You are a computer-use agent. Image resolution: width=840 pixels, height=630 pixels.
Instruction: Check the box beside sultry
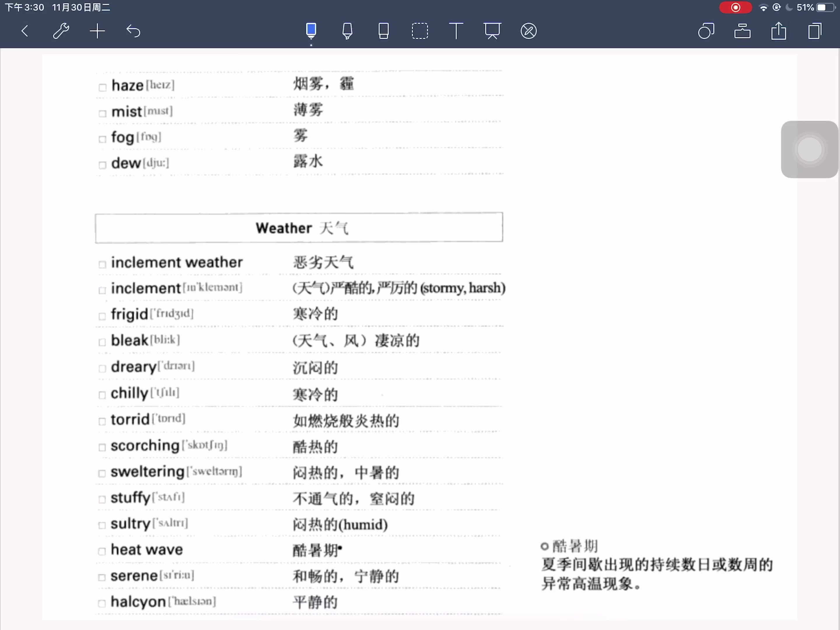click(102, 526)
